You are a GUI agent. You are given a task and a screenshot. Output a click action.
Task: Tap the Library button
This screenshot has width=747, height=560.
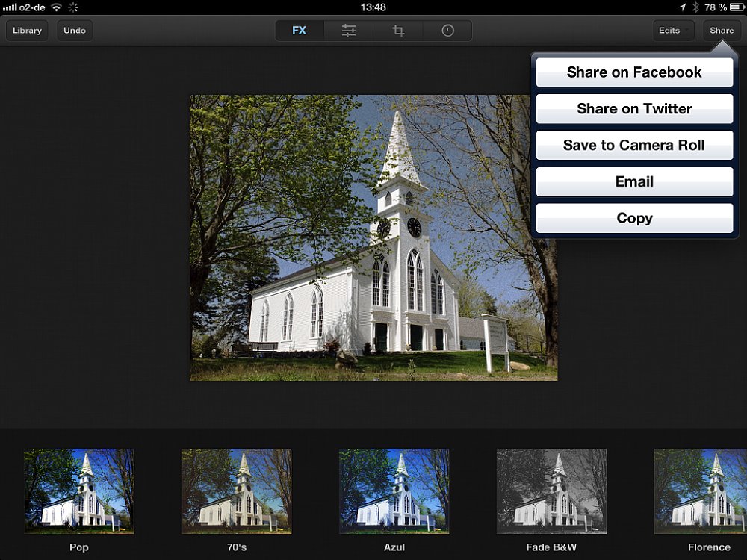pyautogui.click(x=27, y=31)
